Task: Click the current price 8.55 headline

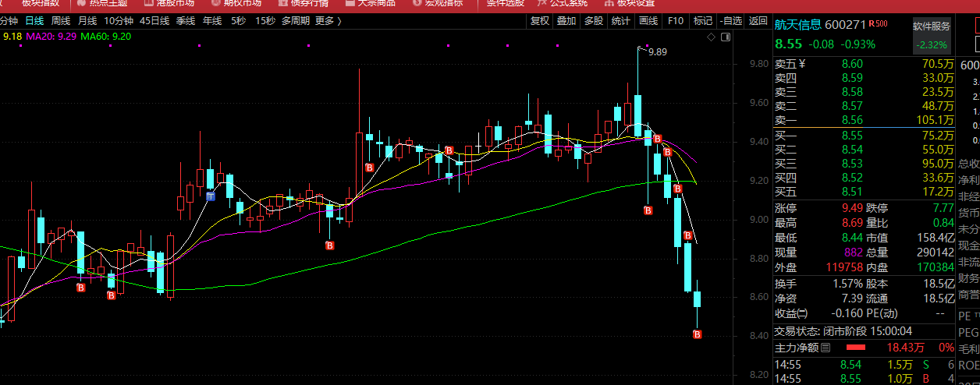Action: pos(788,44)
